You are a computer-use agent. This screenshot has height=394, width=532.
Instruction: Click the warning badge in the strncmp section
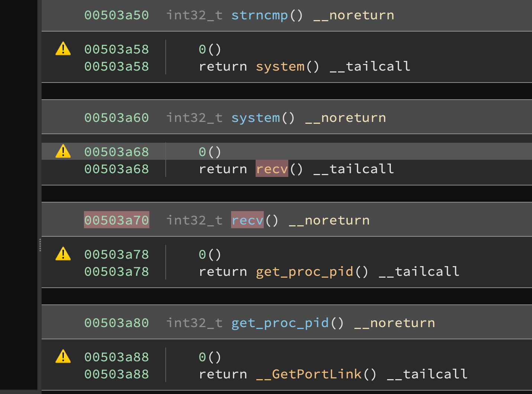click(x=63, y=49)
